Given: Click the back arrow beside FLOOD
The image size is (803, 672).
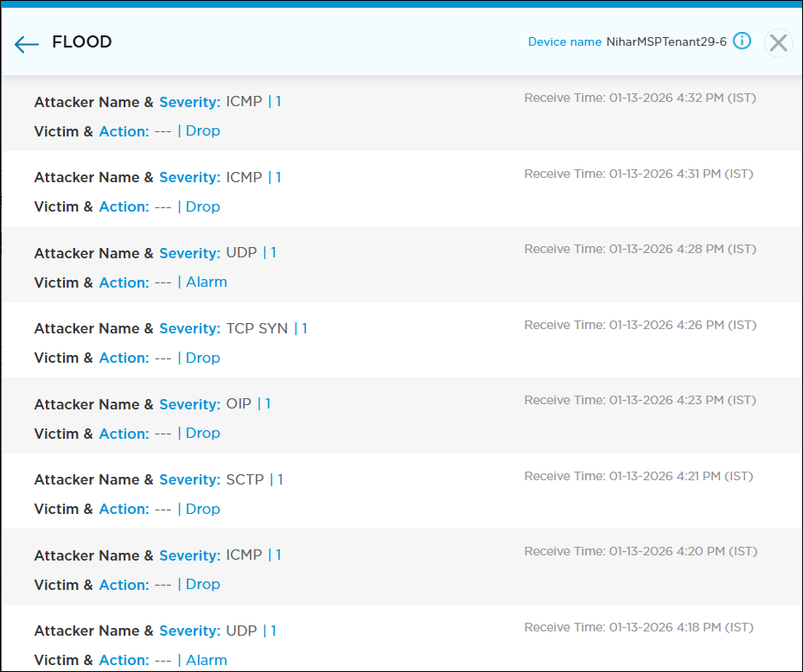Looking at the screenshot, I should (x=27, y=44).
